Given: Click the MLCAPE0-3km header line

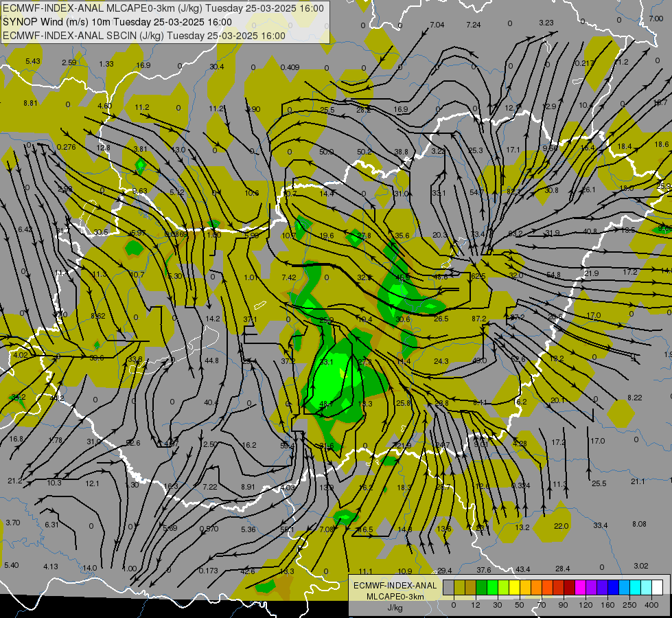Looking at the screenshot, I should pyautogui.click(x=163, y=8).
